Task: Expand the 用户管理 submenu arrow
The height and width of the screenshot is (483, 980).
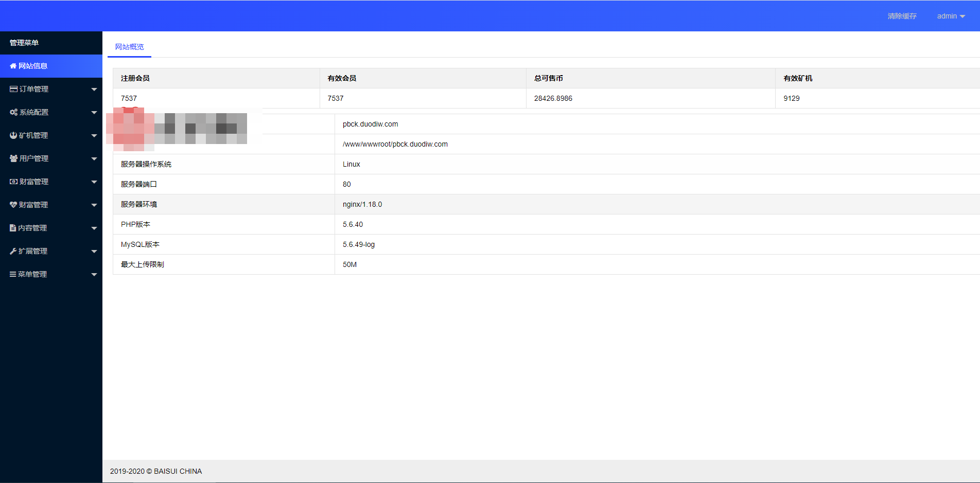Action: [94, 159]
